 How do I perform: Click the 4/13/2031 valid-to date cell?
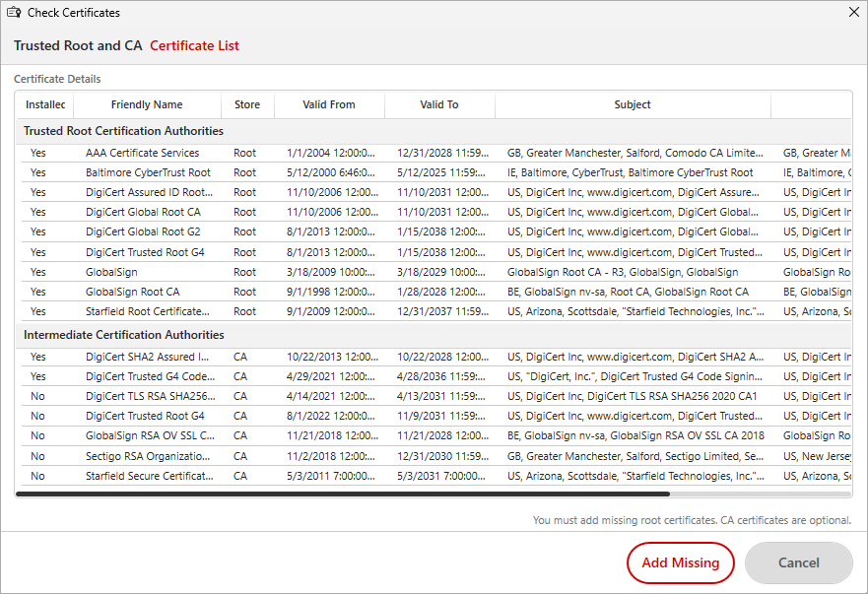(x=441, y=396)
